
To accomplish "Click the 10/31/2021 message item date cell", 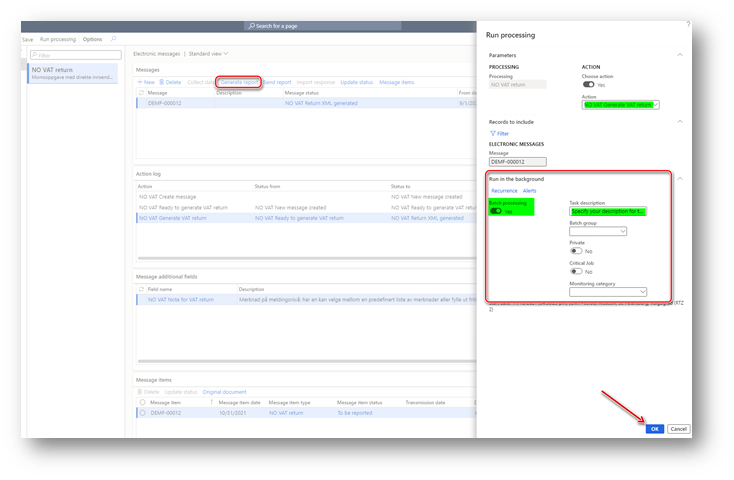I will (233, 413).
